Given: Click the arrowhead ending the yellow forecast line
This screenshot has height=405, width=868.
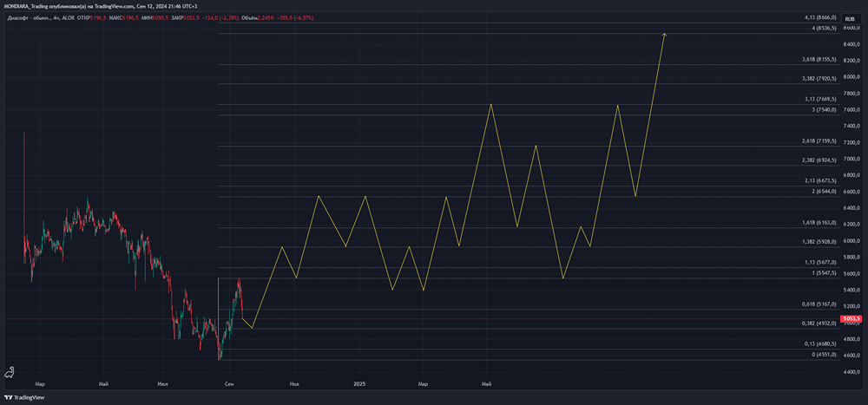Looking at the screenshot, I should coord(664,35).
